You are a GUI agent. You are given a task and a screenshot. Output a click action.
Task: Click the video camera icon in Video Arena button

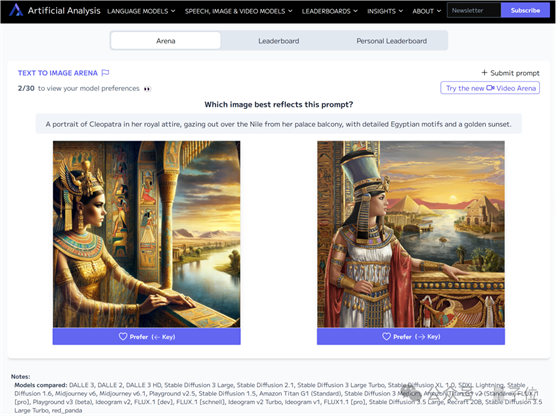tap(490, 88)
